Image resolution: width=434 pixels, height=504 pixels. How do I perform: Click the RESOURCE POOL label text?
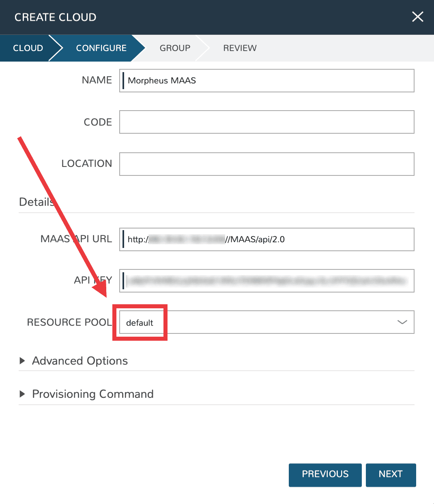tap(69, 322)
